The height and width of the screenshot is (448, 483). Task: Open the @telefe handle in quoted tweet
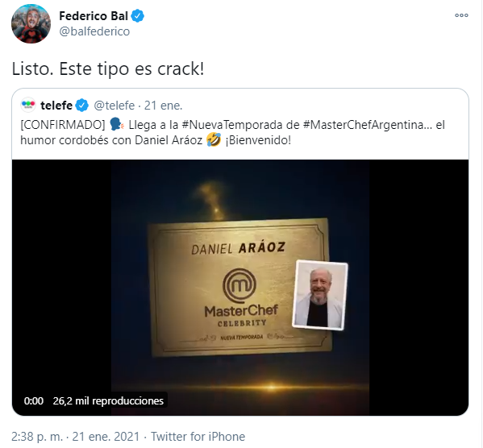point(115,106)
